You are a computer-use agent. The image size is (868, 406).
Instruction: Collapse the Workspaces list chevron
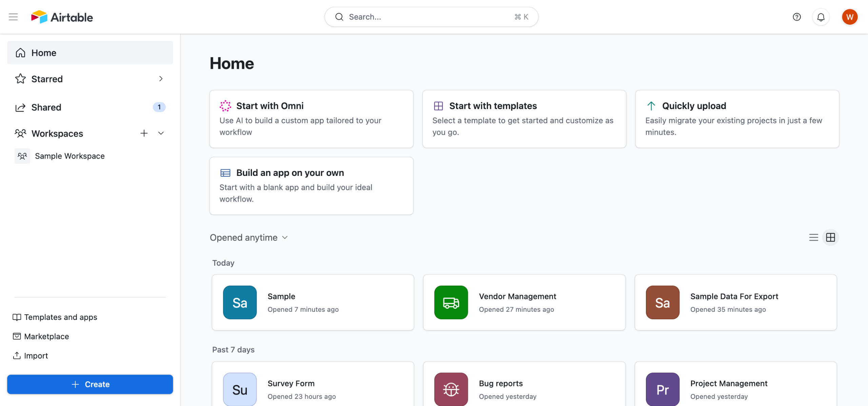(161, 133)
